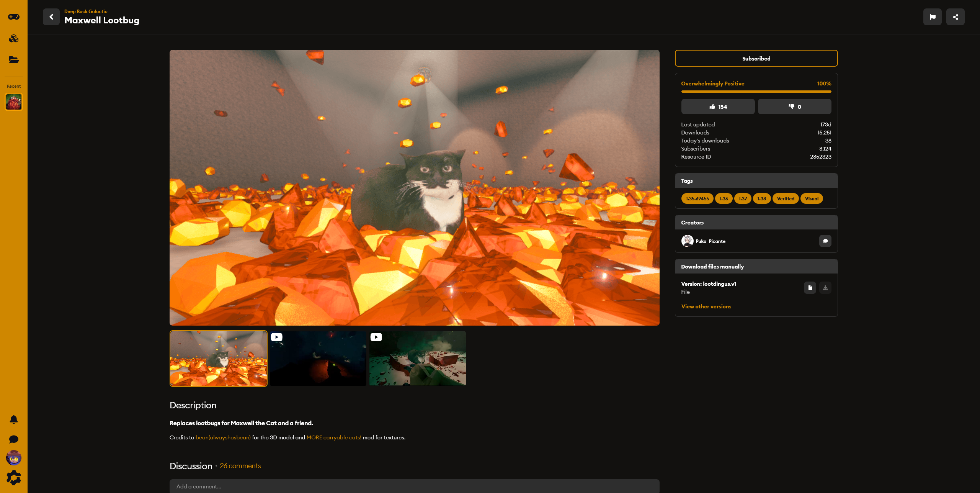This screenshot has height=493, width=980.
Task: Open the games controller icon in sidebar
Action: (x=14, y=17)
